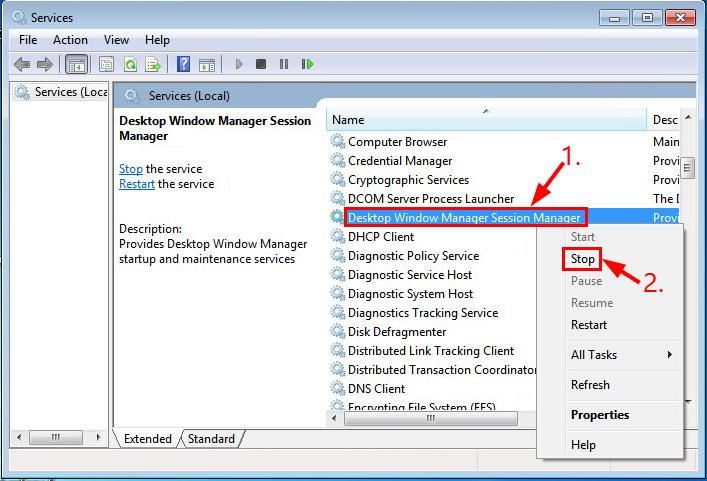707x481 pixels.
Task: Open the blue Help toolbar icon
Action: tap(183, 64)
